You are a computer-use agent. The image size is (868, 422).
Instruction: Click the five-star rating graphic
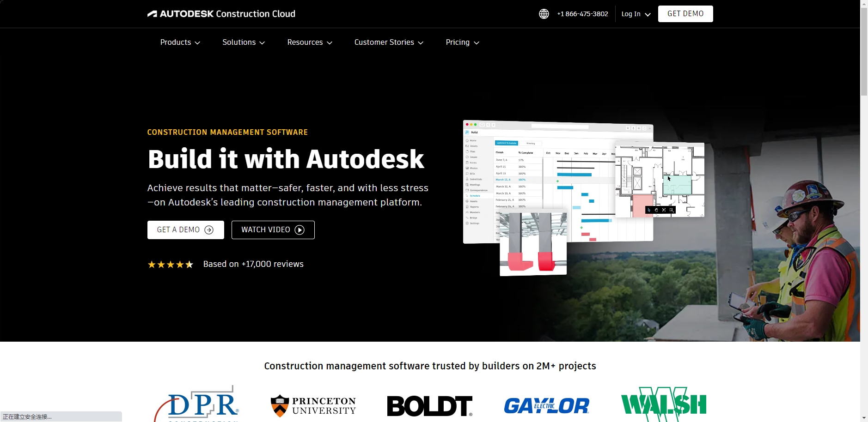[170, 264]
